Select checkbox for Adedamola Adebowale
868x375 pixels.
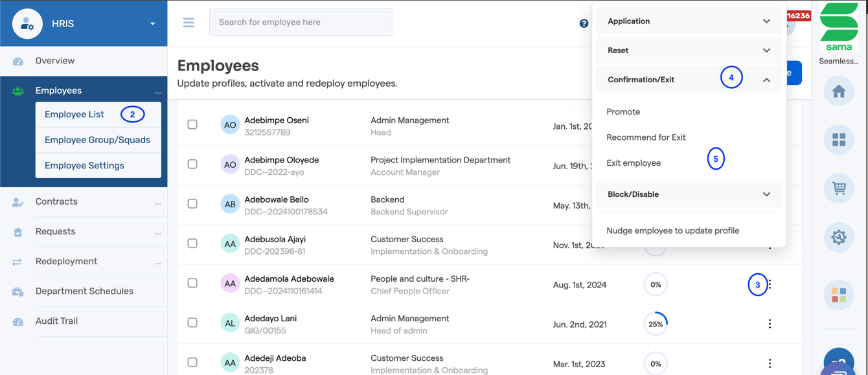pos(192,283)
